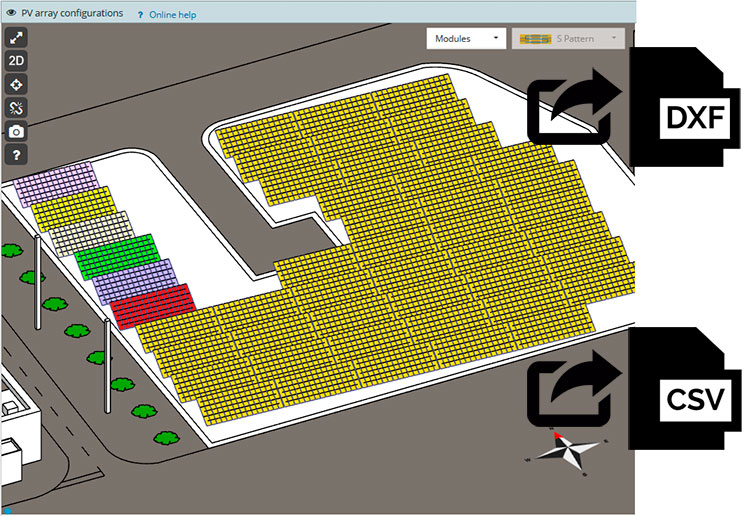Select the pink module string at top
The width and height of the screenshot is (750, 516).
click(56, 184)
